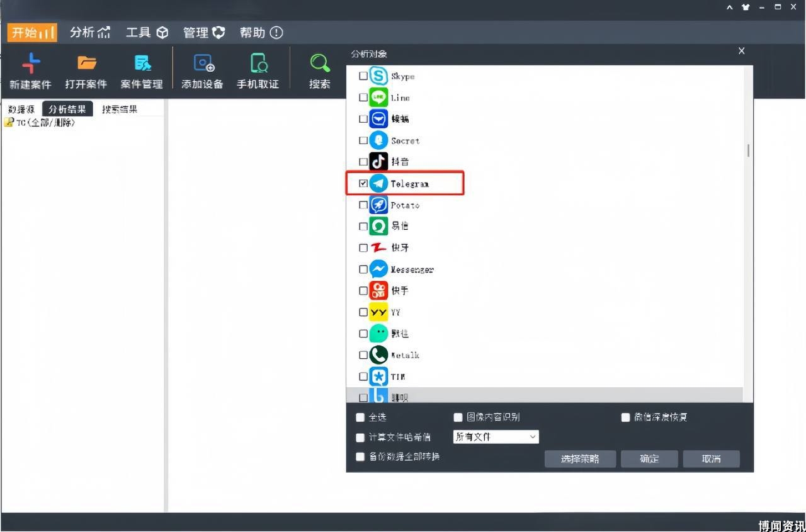Click the Secret label text
Viewport: 806px width, 532px height.
tap(405, 141)
